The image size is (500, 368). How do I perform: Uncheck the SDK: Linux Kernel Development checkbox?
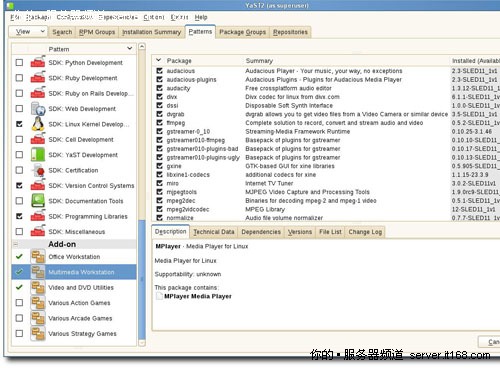tap(19, 124)
